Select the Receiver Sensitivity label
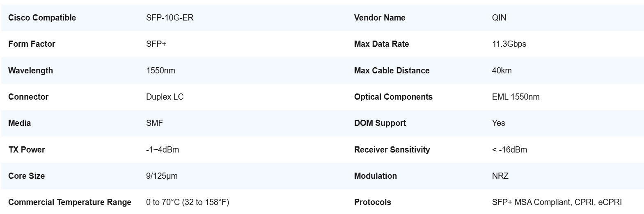The width and height of the screenshot is (644, 214). tap(392, 150)
